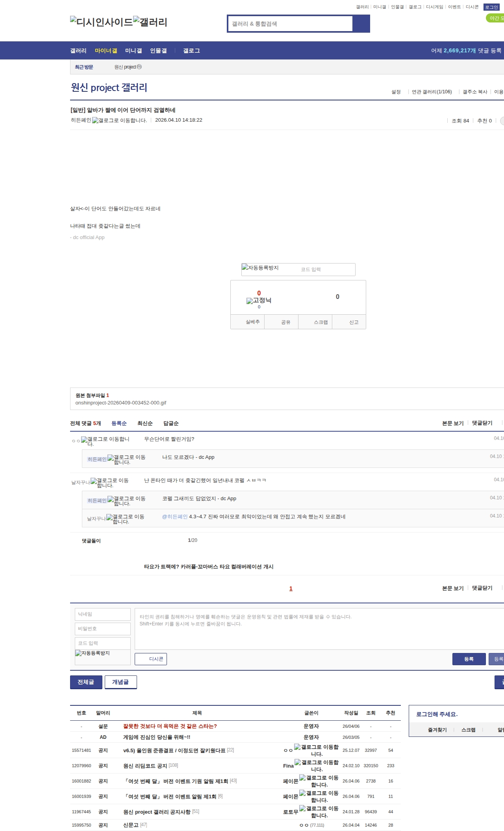This screenshot has width=504, height=831.
Task: Expand the 댓글돌이 section
Action: click(91, 541)
